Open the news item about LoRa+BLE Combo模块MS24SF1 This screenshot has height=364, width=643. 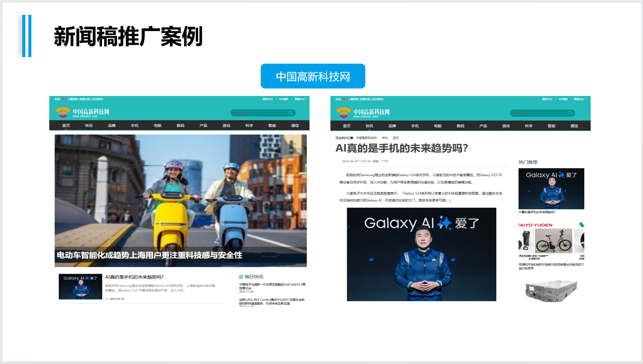click(272, 301)
